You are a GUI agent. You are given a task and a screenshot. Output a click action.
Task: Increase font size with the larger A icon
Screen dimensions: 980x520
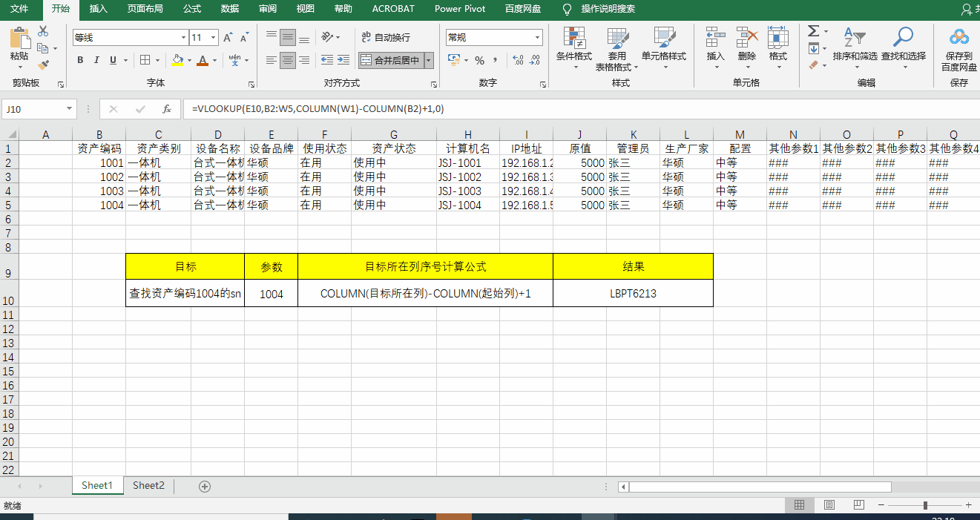(x=228, y=37)
